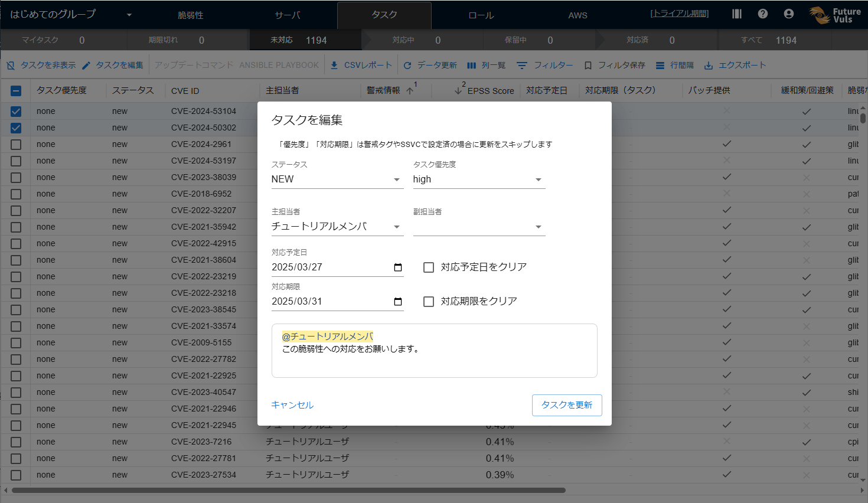868x503 pixels.
Task: Switch to the ロール tab
Action: [x=481, y=15]
